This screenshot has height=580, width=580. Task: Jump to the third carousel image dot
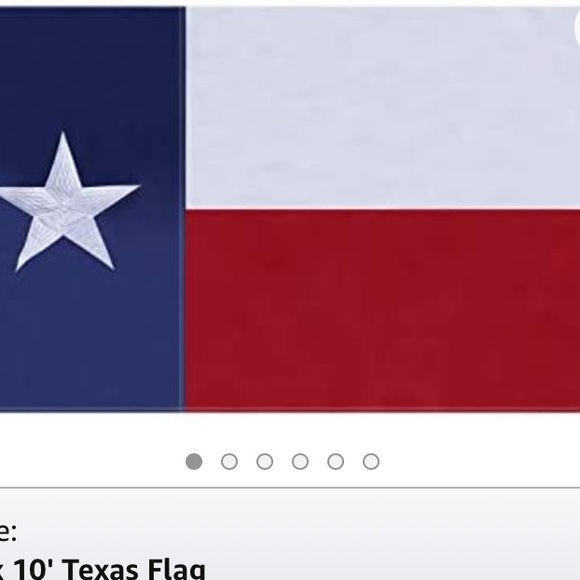[x=265, y=462]
